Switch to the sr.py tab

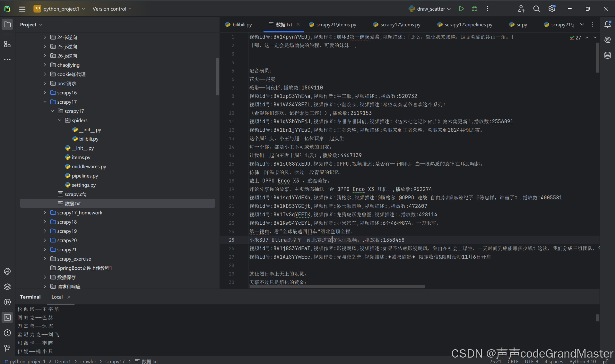point(518,24)
